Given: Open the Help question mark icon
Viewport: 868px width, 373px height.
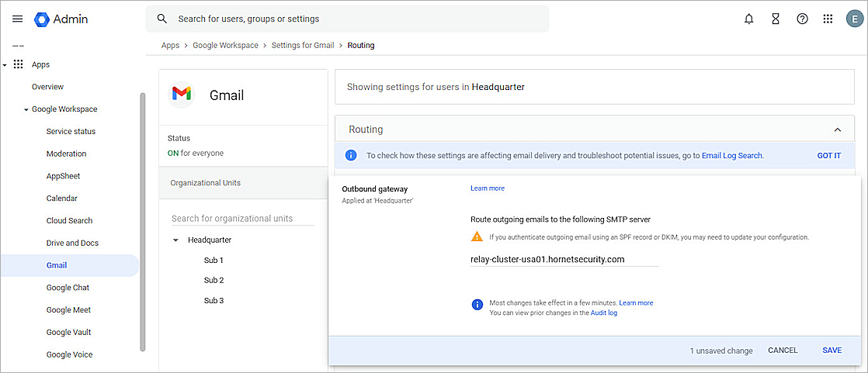Looking at the screenshot, I should click(802, 19).
